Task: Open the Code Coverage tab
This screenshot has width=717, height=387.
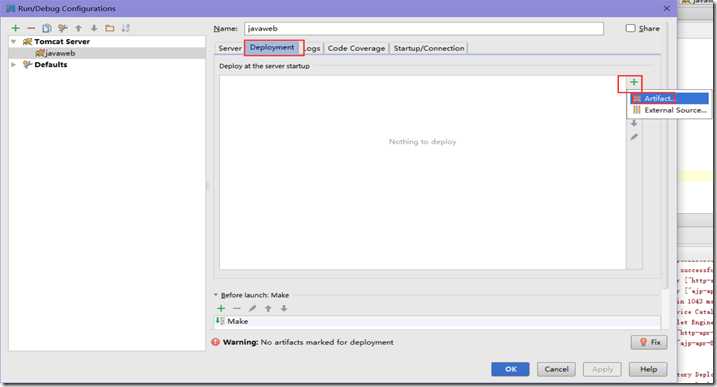Action: [356, 48]
